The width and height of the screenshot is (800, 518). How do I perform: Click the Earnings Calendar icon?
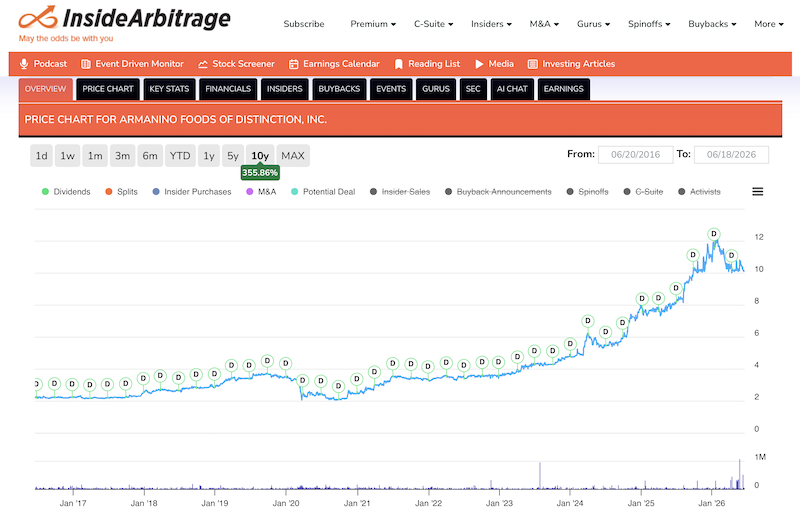click(x=293, y=64)
